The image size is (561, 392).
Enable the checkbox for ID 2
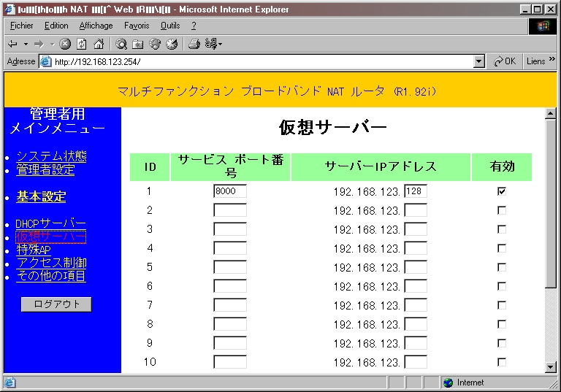[502, 210]
